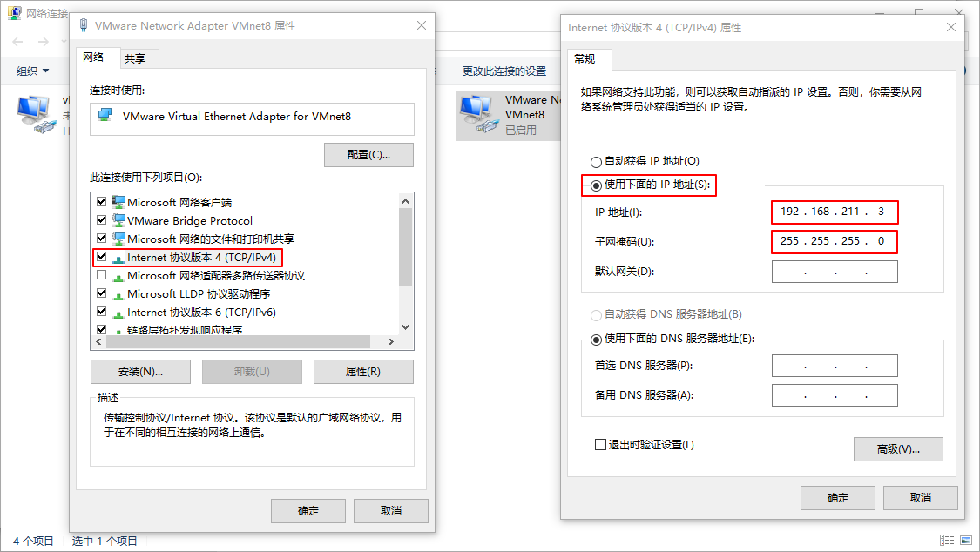Check the 退出时验证设置 checkbox
This screenshot has height=552, width=980.
600,445
